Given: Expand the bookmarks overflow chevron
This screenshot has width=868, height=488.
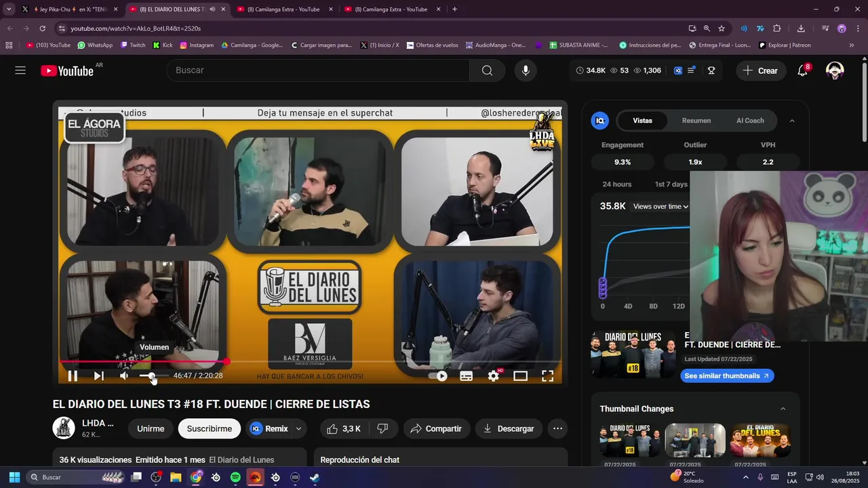Looking at the screenshot, I should click(852, 45).
